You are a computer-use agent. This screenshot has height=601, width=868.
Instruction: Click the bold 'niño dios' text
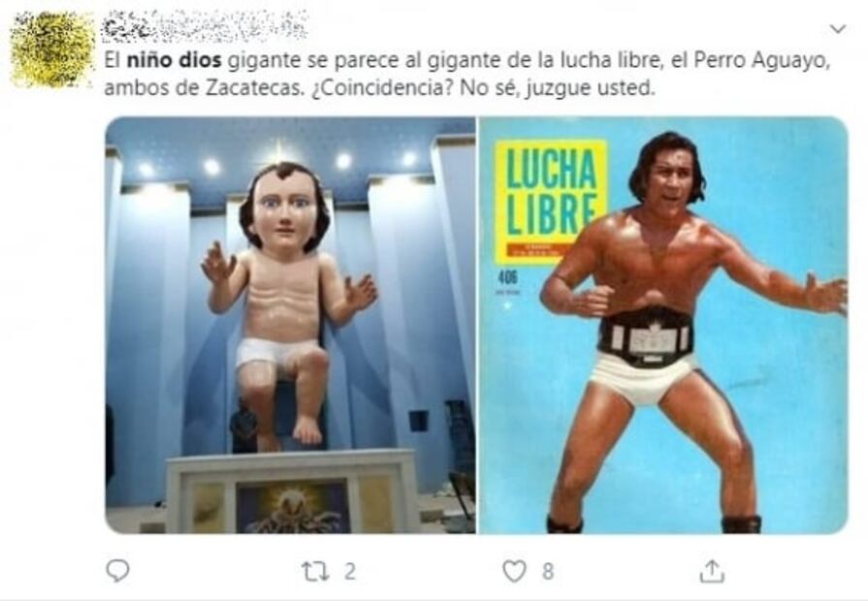[174, 60]
